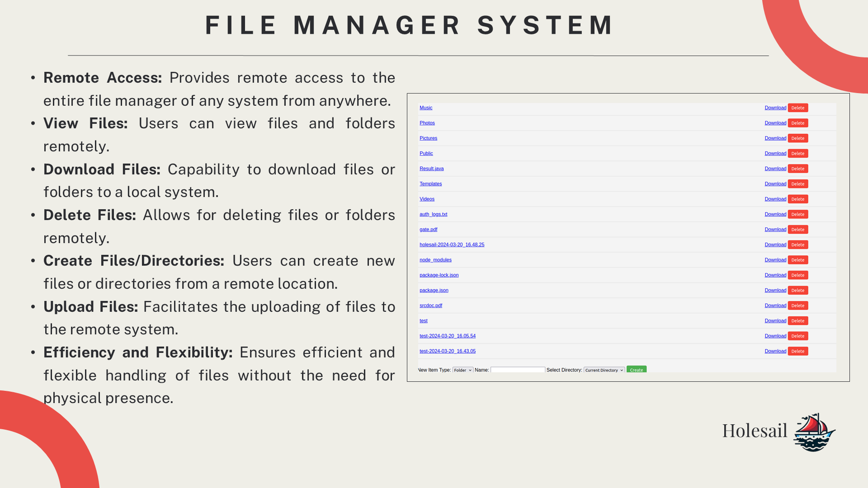This screenshot has width=868, height=488.
Task: Delete gate.pdf
Action: [798, 230]
